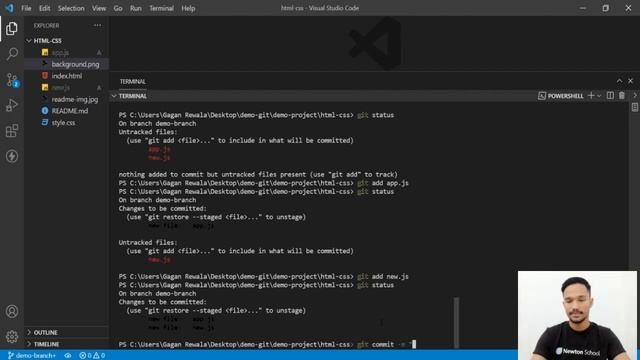Open Run and Debug view
Viewport: 640px width, 360px height.
pos(12,105)
